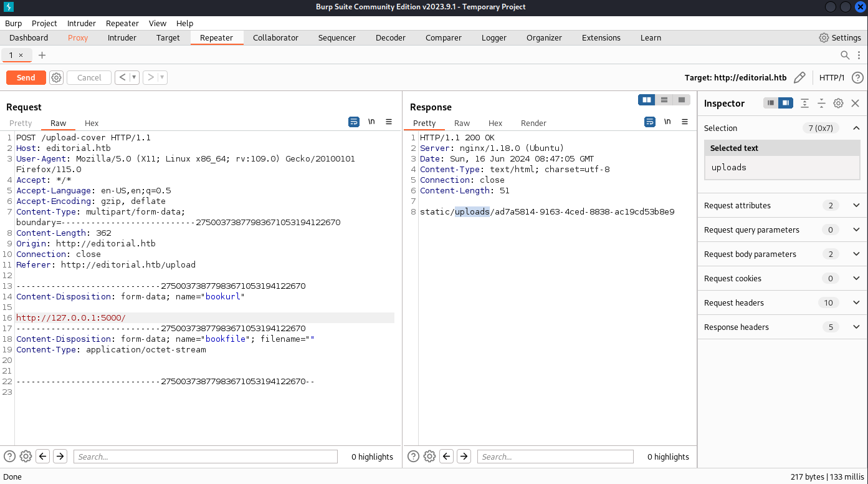The height and width of the screenshot is (484, 868).
Task: Select the request Hex view tab
Action: (92, 123)
